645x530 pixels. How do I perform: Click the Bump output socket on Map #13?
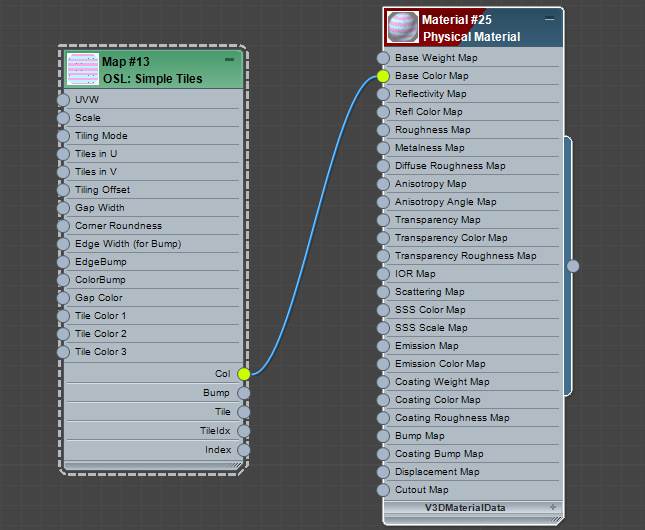click(x=244, y=393)
